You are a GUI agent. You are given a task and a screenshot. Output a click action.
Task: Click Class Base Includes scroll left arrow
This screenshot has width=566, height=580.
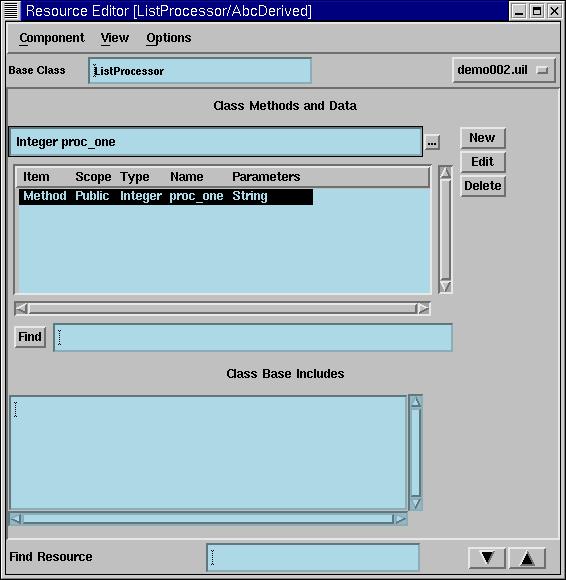(x=16, y=519)
